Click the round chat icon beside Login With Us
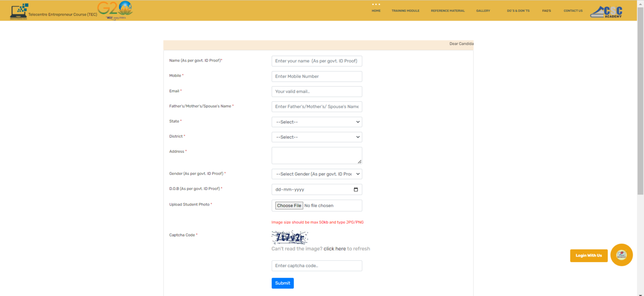Screen dimensions: 644x296 (621, 255)
